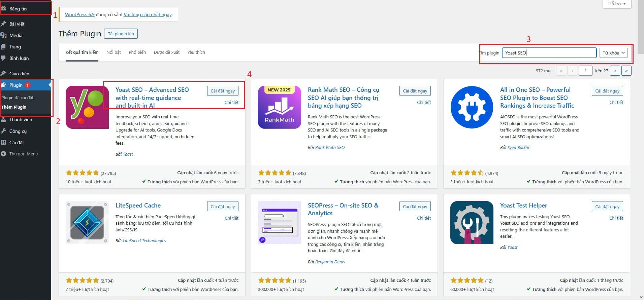This screenshot has width=644, height=300.
Task: Open the WordPress 6.9 link
Action: click(80, 14)
